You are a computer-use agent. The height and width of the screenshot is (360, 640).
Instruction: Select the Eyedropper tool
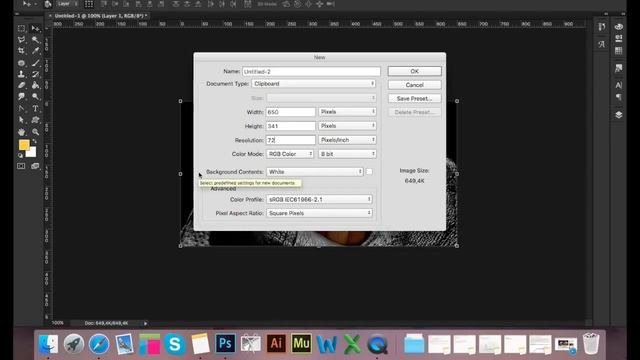(36, 51)
